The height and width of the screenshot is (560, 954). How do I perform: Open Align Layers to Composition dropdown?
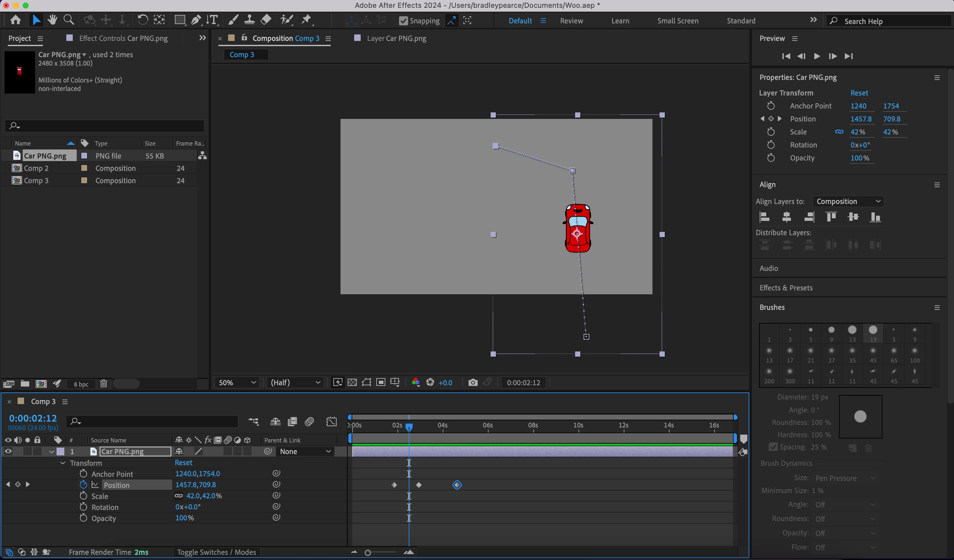(x=848, y=201)
